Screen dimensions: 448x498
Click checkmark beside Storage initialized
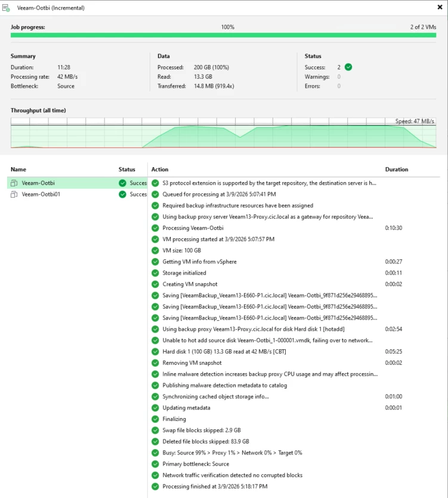(155, 273)
